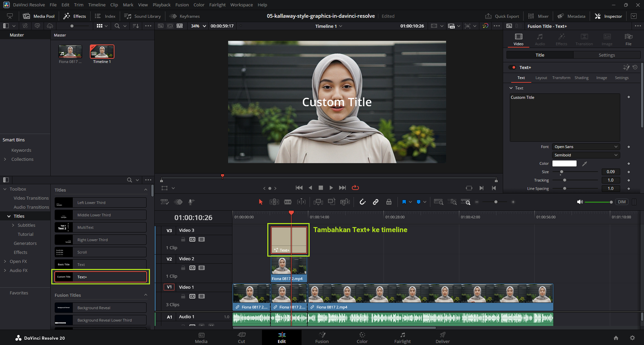Image resolution: width=644 pixels, height=345 pixels.
Task: Toggle the DIM audio button
Action: point(622,202)
